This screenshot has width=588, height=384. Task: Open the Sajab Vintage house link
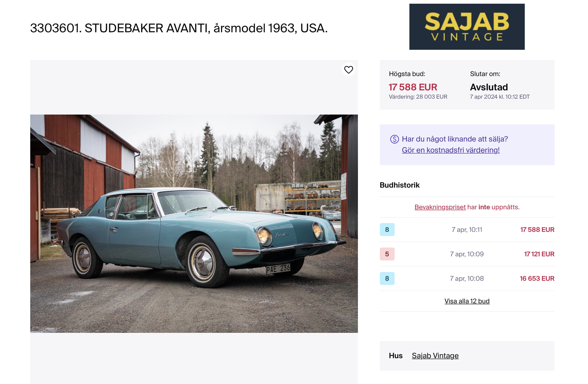point(435,356)
